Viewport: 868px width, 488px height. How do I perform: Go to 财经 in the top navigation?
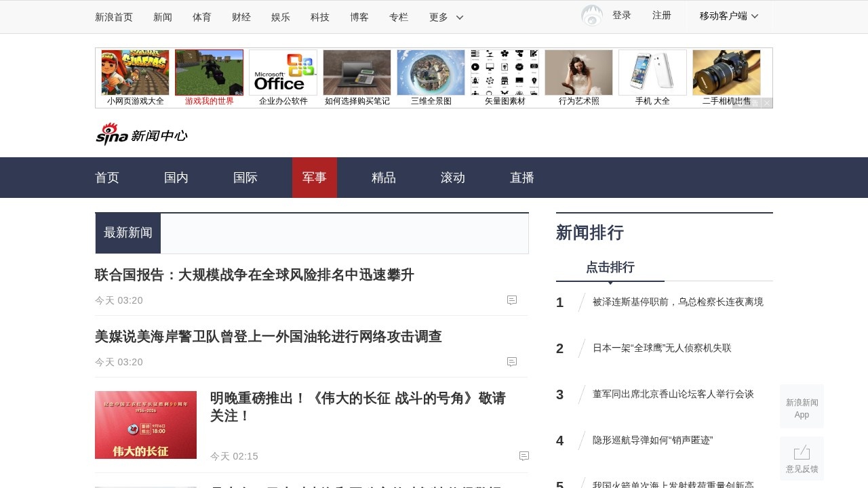click(x=241, y=17)
